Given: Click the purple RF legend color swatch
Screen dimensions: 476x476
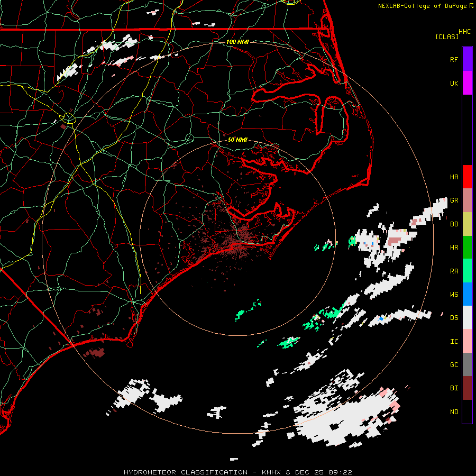Looking at the screenshot, I should [467, 59].
